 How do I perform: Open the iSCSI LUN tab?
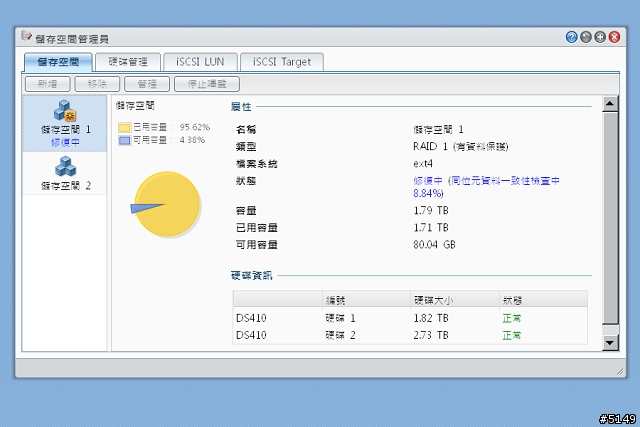click(x=200, y=62)
